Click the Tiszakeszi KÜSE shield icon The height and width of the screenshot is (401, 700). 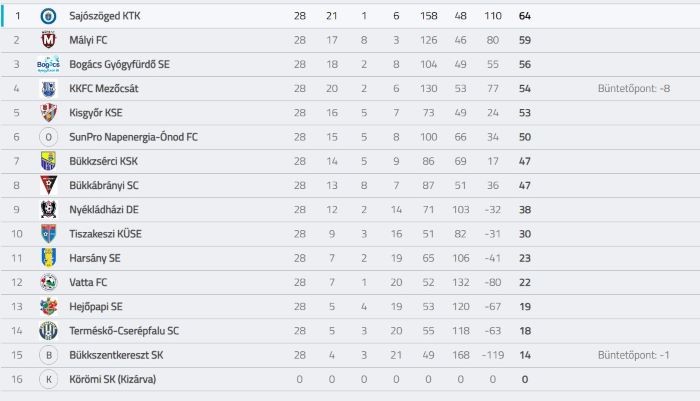[48, 234]
